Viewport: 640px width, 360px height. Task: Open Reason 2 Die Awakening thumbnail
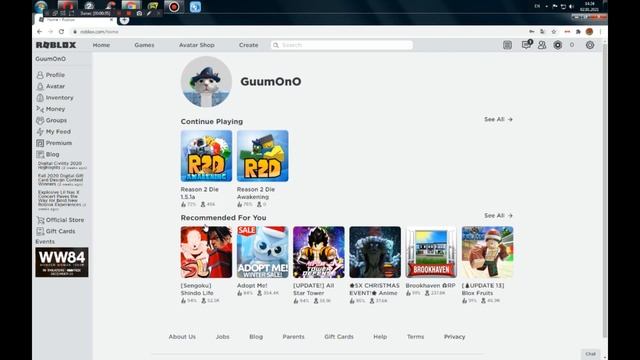tap(262, 156)
